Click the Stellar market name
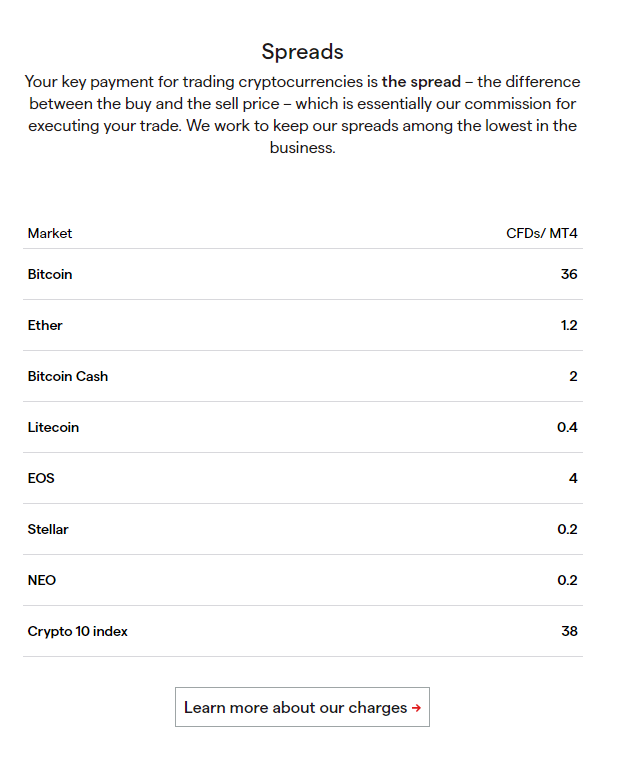The width and height of the screenshot is (623, 771). click(48, 529)
